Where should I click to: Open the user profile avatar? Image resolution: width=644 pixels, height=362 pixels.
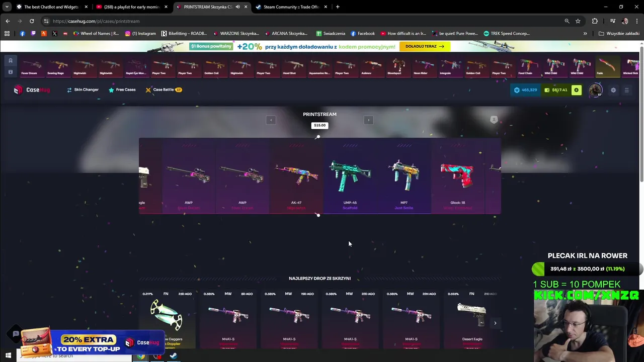tap(596, 90)
